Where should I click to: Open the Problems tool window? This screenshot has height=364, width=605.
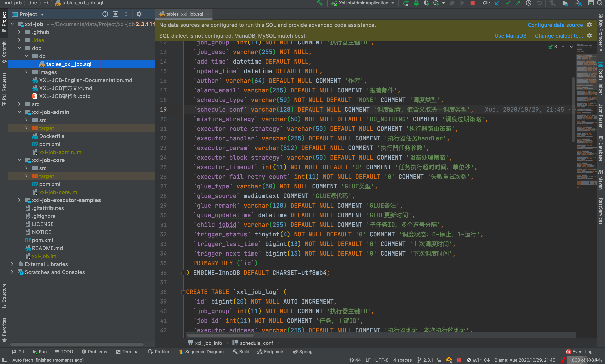pos(94,352)
